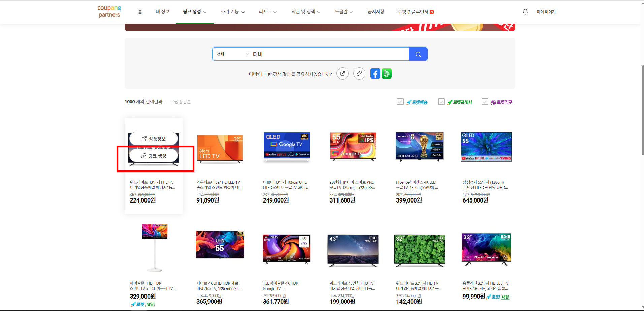Expand the 추가 기능 menu
Image resolution: width=644 pixels, height=311 pixels.
pos(233,12)
